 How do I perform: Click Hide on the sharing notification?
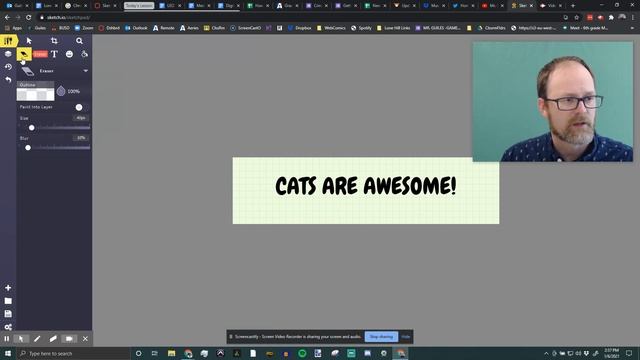pos(406,337)
